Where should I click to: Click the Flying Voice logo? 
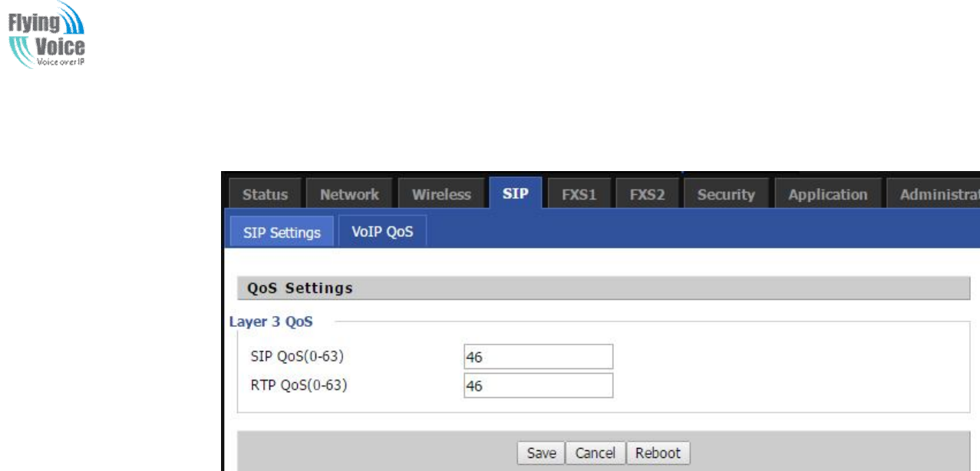pyautogui.click(x=48, y=35)
